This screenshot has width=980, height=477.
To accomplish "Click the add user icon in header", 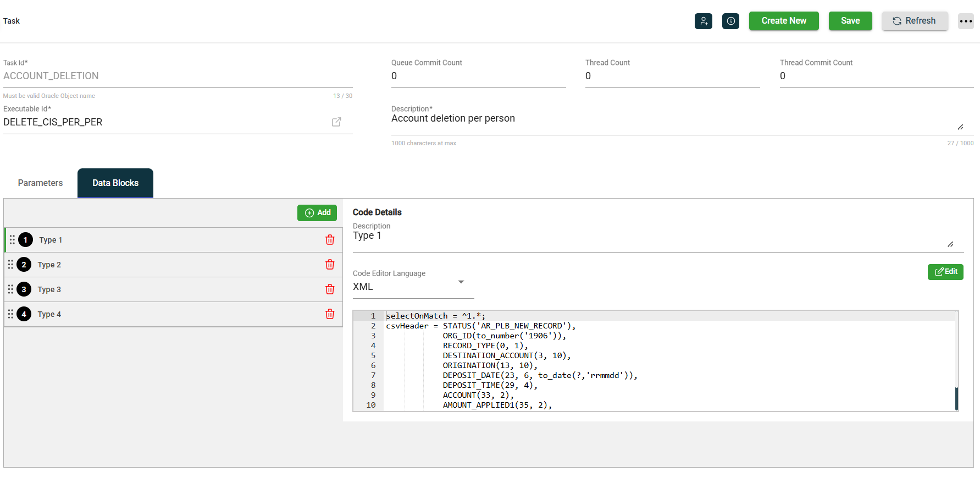I will click(x=703, y=21).
